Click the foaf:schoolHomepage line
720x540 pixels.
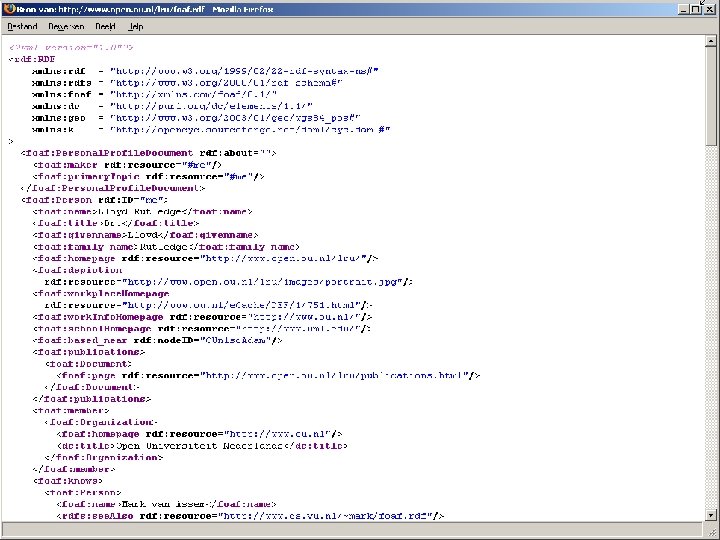pyautogui.click(x=202, y=329)
